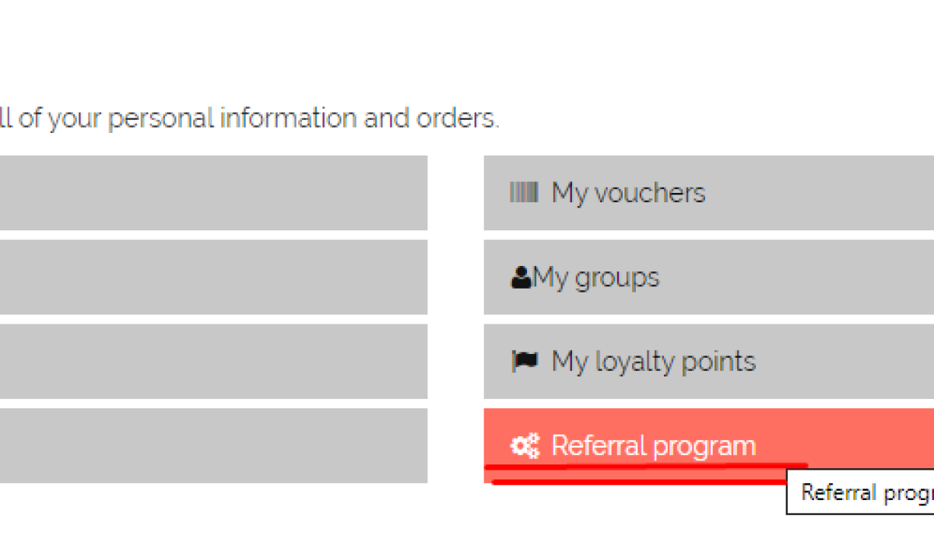Click the flag icon beside My loyalty points
The image size is (934, 560).
tap(525, 361)
